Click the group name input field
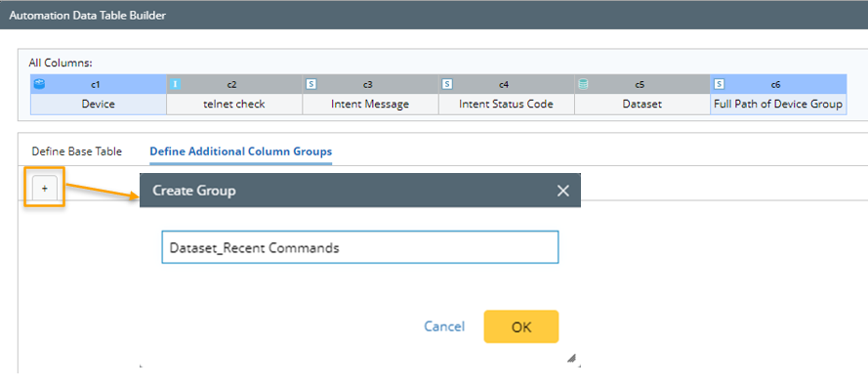Screen dimensions: 868x389 (360, 247)
